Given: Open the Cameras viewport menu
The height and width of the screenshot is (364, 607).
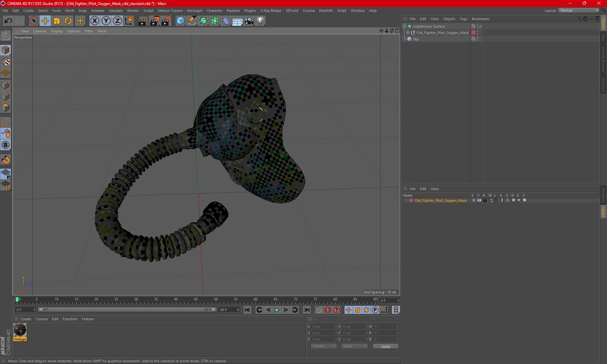Looking at the screenshot, I should (40, 31).
